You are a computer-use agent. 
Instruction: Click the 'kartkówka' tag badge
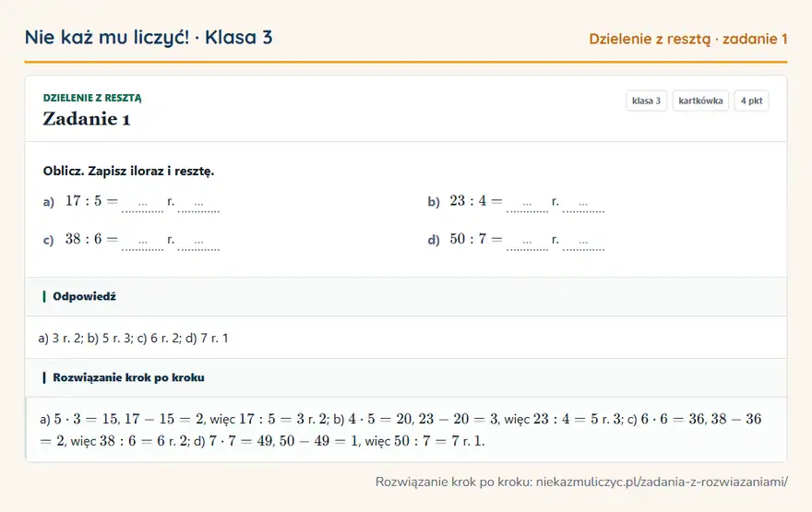700,101
